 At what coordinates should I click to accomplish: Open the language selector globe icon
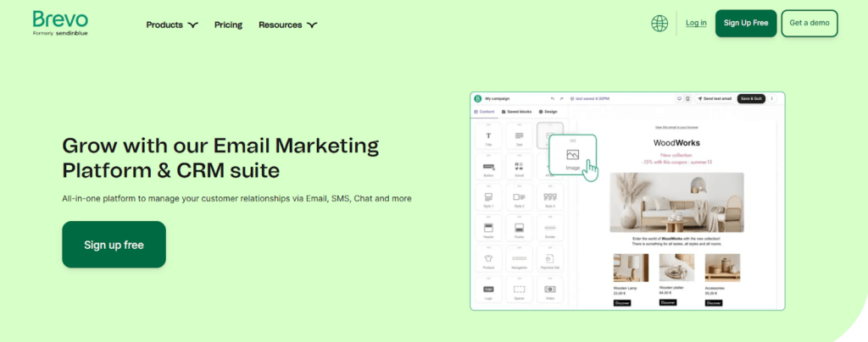659,23
